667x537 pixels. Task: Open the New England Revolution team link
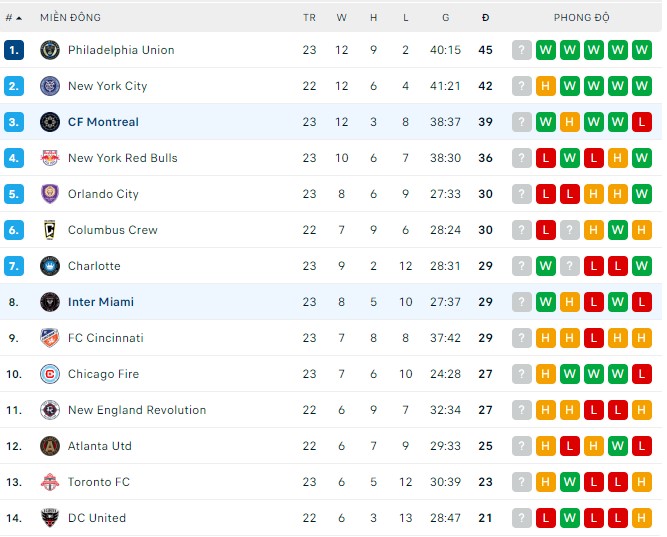[136, 410]
